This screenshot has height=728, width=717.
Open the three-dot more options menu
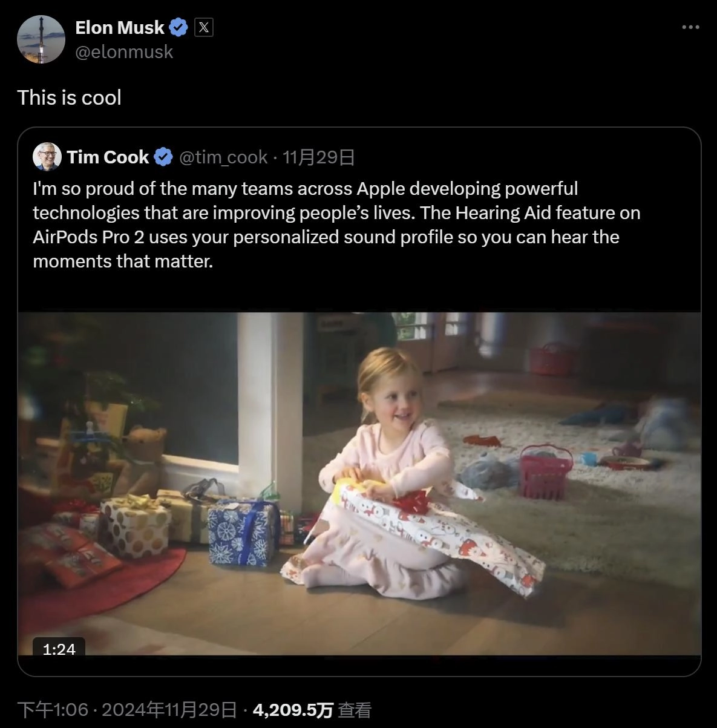coord(690,27)
